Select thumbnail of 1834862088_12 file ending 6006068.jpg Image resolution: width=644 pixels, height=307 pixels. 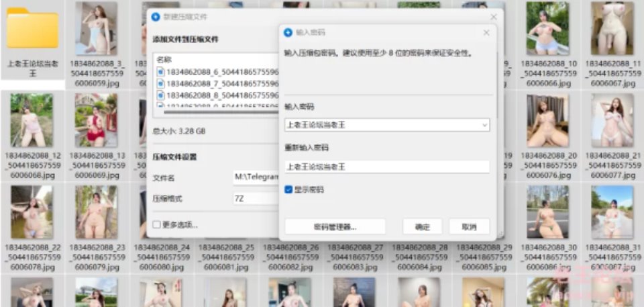pyautogui.click(x=32, y=120)
